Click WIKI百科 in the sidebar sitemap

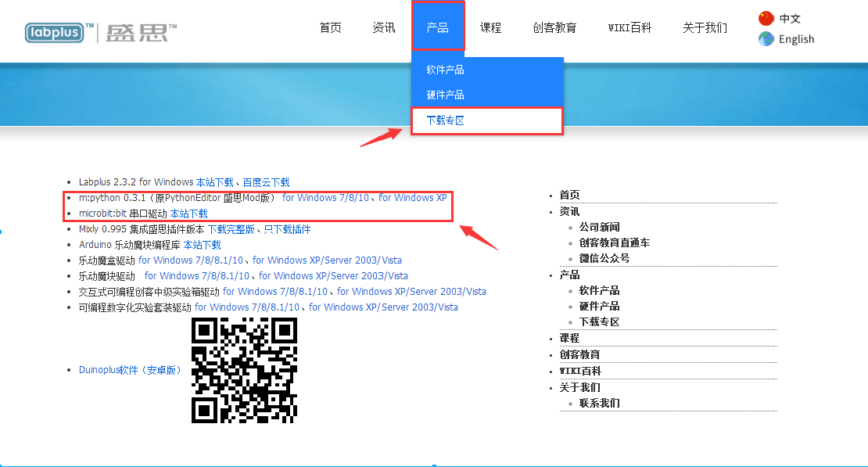point(580,371)
